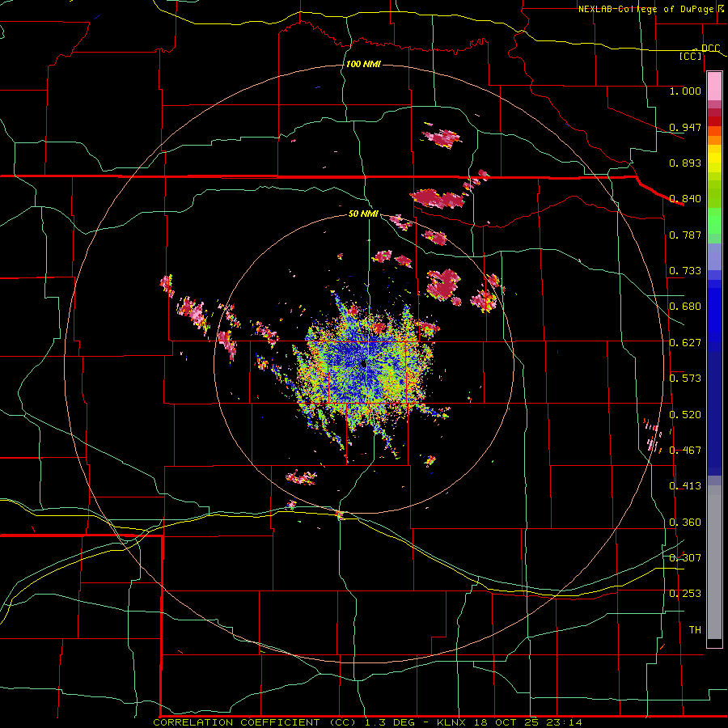The image size is (728, 728).
Task: Click the radar site dot at map center
Action: 363,365
